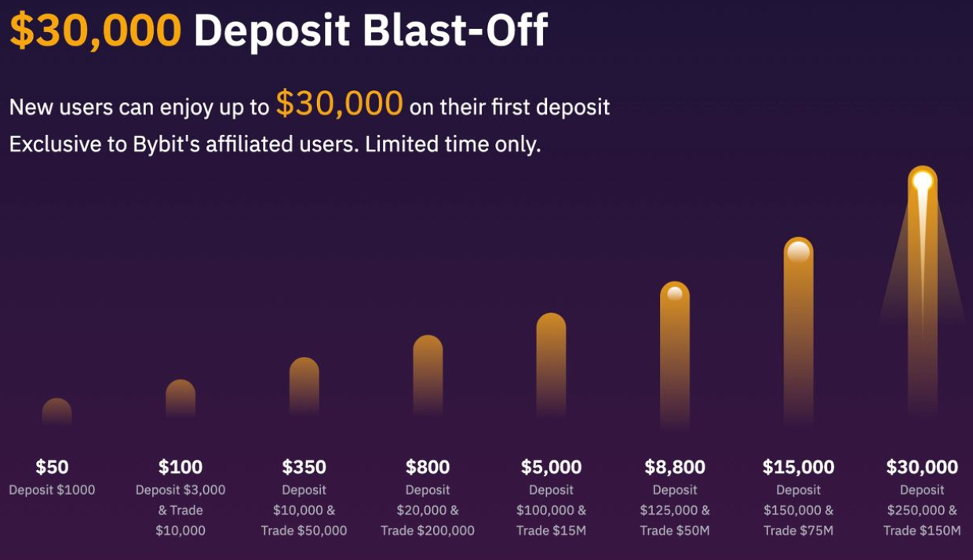973x560 pixels.
Task: Click the $5,000 reward amount label
Action: tap(551, 467)
